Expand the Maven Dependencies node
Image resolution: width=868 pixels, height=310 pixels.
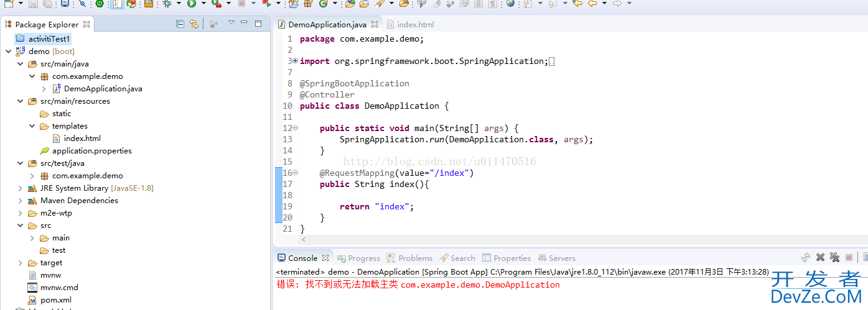tap(21, 201)
